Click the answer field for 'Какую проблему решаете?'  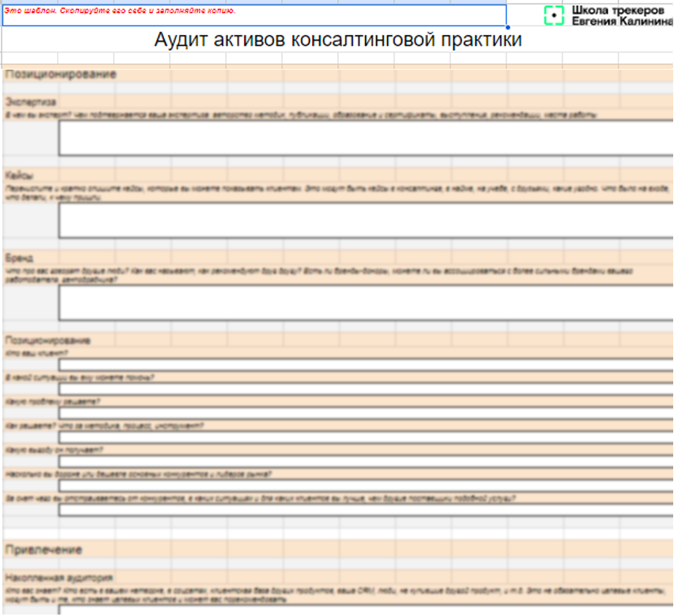coord(366,413)
